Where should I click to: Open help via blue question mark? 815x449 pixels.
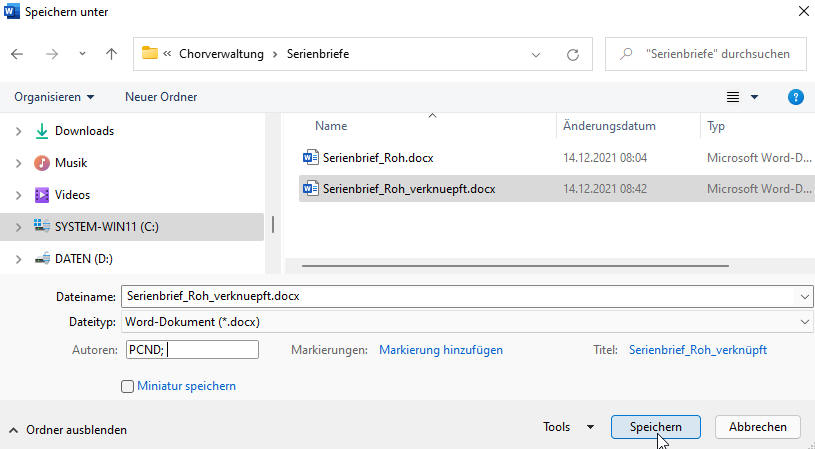[x=796, y=97]
